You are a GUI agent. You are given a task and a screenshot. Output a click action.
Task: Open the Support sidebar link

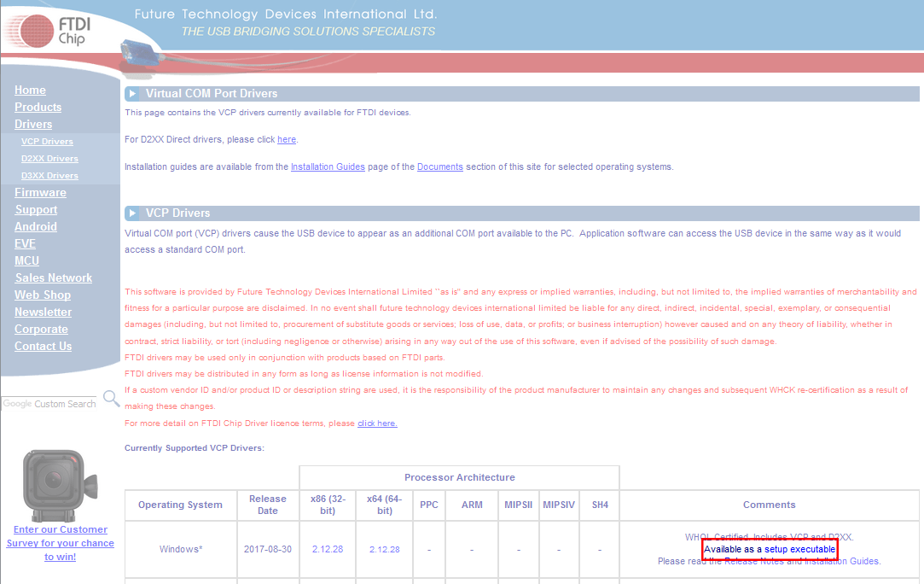36,210
